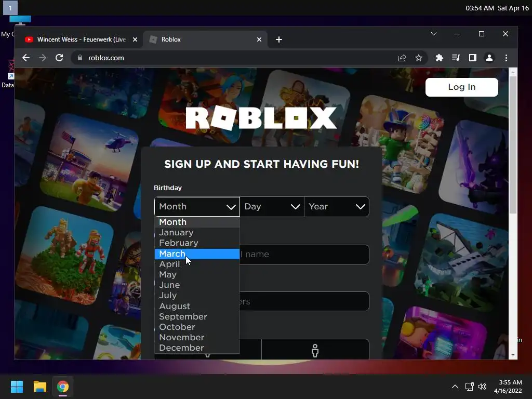Image resolution: width=532 pixels, height=399 pixels.
Task: Select the placeholder Month option in list
Action: coord(197,222)
